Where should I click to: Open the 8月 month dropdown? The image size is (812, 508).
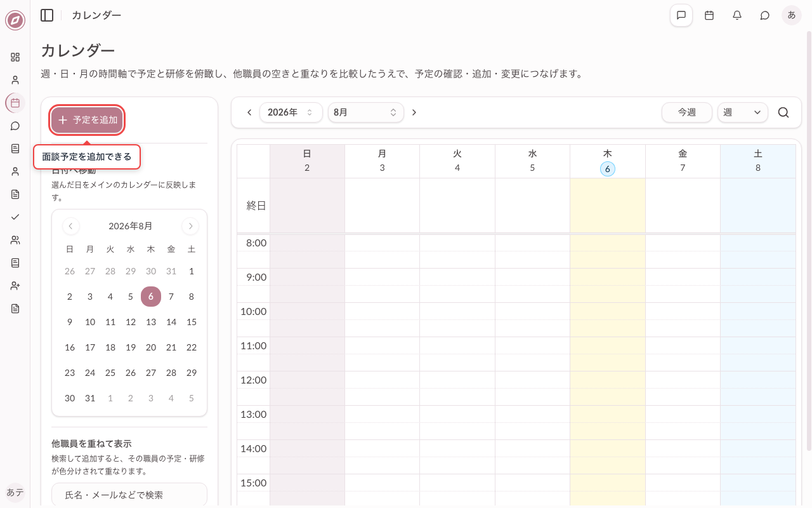click(x=366, y=112)
